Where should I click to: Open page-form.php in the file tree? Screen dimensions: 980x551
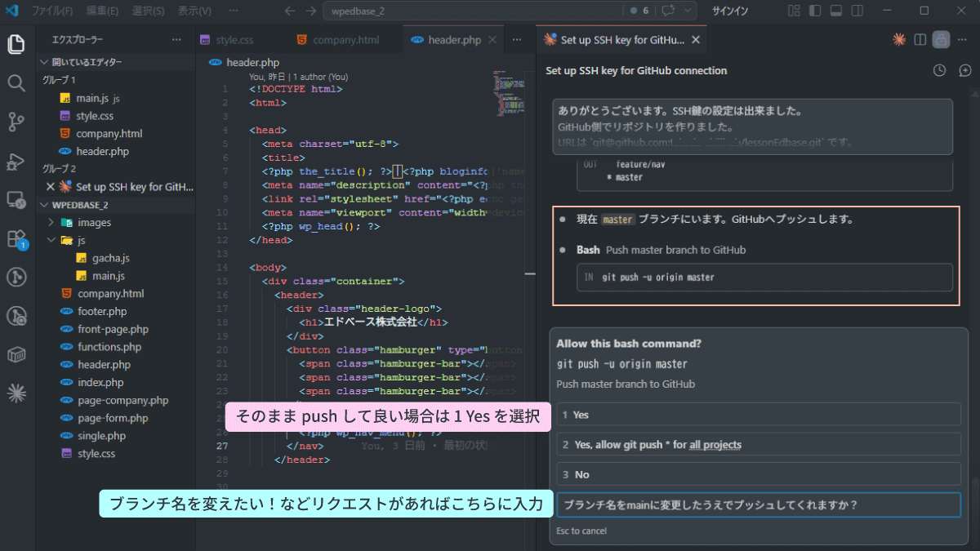(113, 418)
